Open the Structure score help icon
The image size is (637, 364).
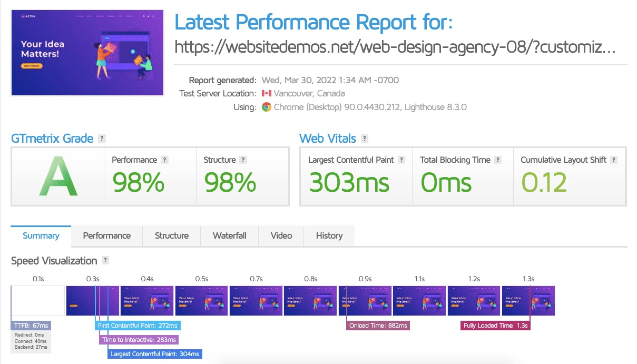(243, 160)
